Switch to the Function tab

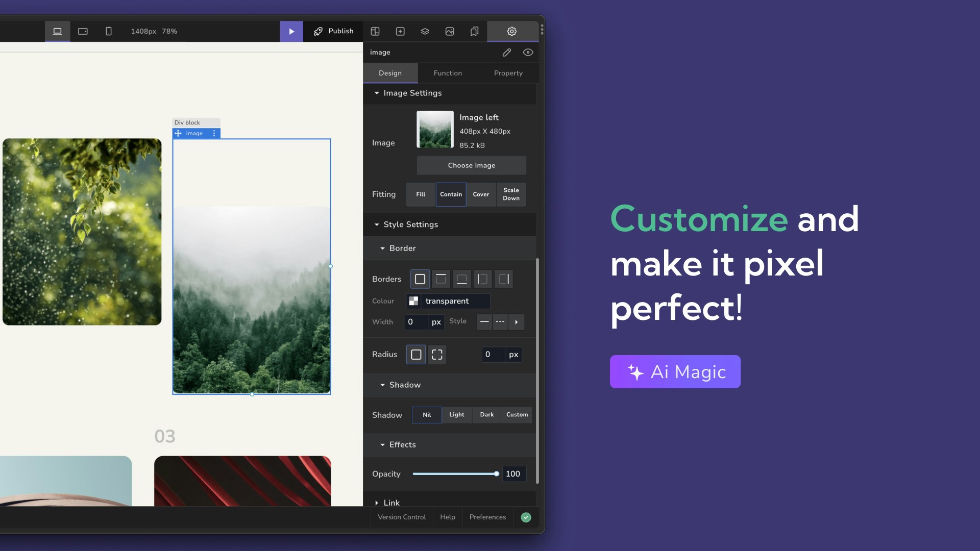point(448,73)
